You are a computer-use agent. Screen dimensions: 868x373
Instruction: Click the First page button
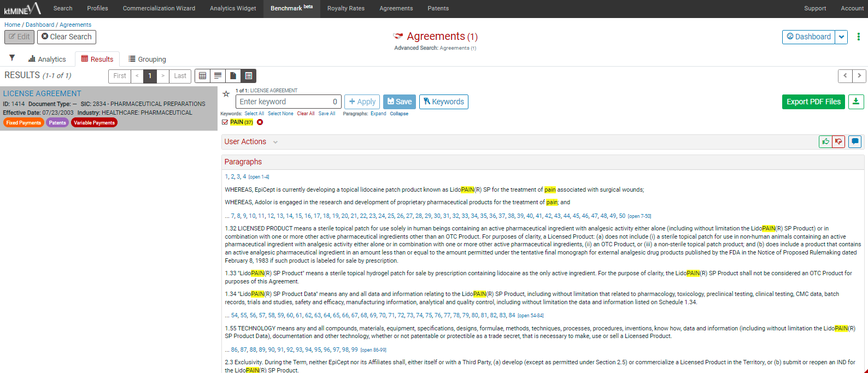pyautogui.click(x=120, y=76)
